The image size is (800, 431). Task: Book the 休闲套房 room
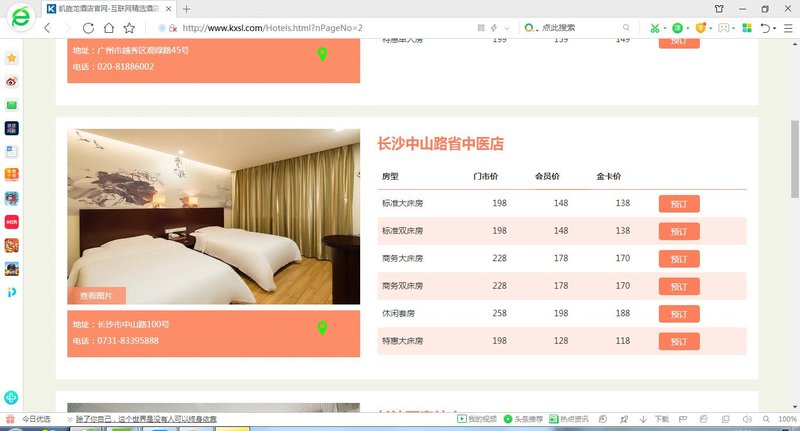click(679, 314)
